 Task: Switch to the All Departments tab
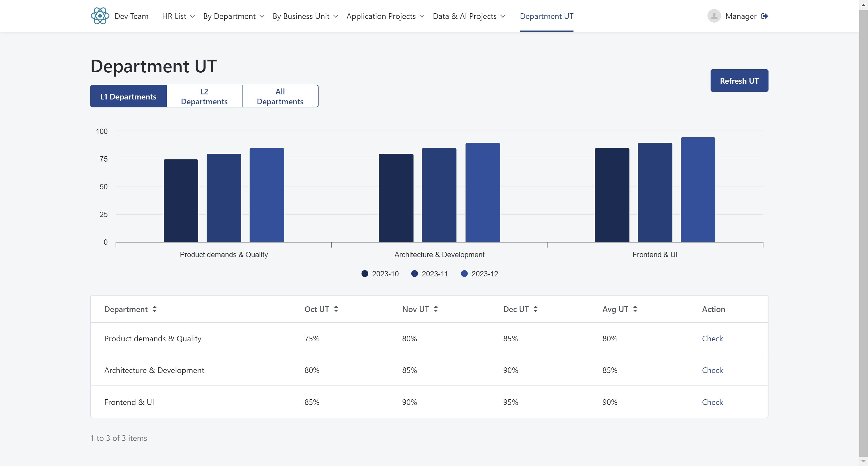280,96
